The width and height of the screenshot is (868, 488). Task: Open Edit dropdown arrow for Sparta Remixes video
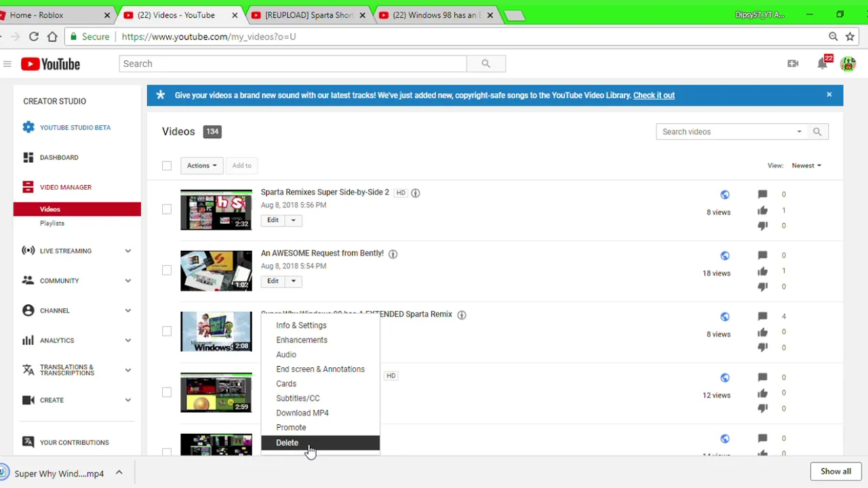pos(293,220)
